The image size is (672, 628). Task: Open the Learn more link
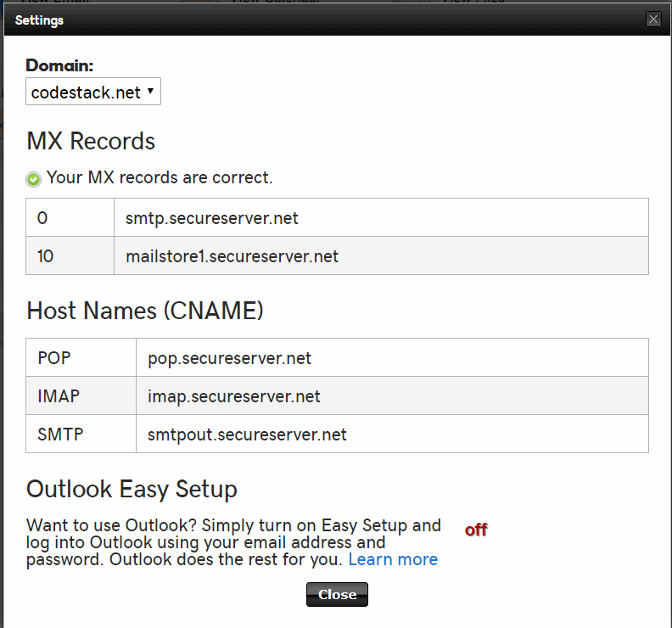pyautogui.click(x=393, y=559)
